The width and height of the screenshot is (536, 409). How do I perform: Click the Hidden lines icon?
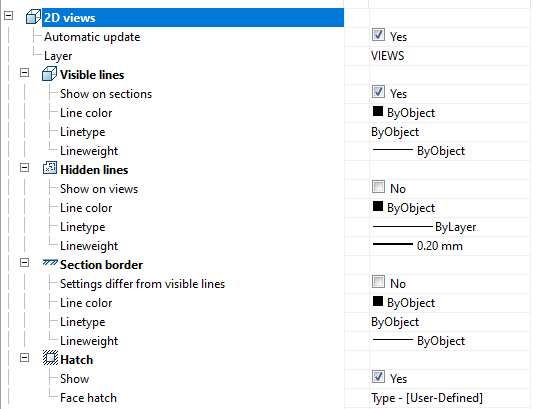pos(50,168)
